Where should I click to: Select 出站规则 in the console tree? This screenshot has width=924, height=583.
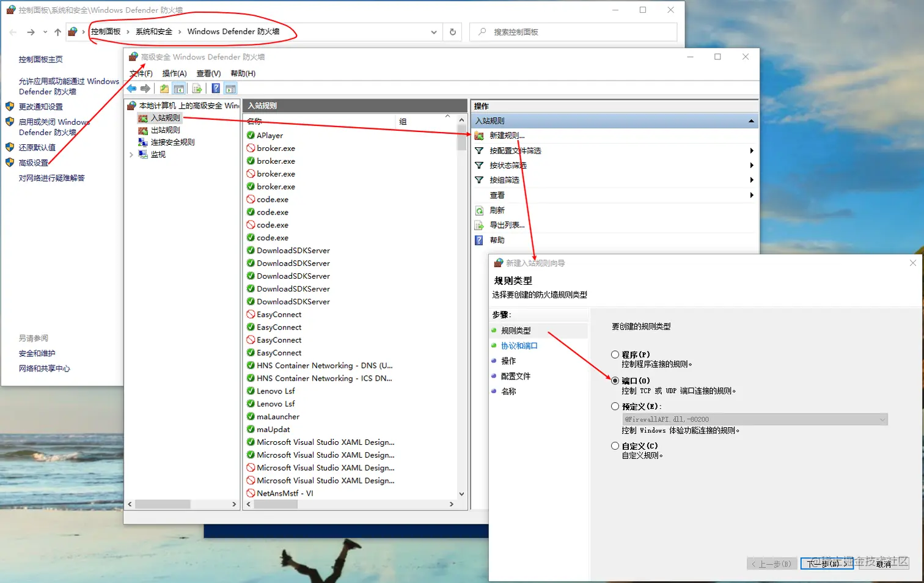[x=166, y=130]
